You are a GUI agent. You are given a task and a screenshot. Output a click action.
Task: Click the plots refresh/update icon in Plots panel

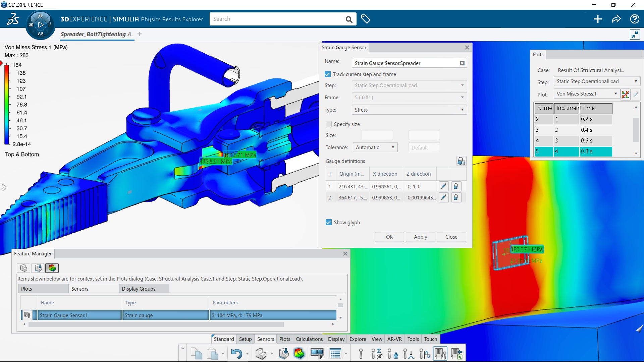pos(626,94)
